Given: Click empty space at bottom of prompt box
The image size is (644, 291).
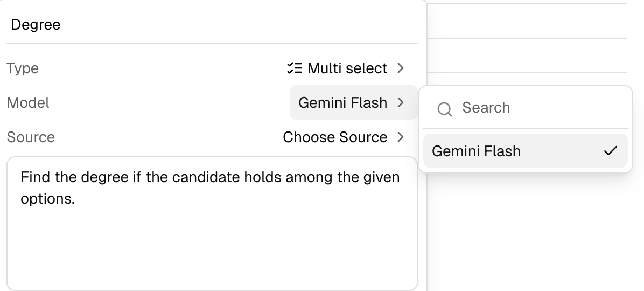Looking at the screenshot, I should click(x=212, y=264).
